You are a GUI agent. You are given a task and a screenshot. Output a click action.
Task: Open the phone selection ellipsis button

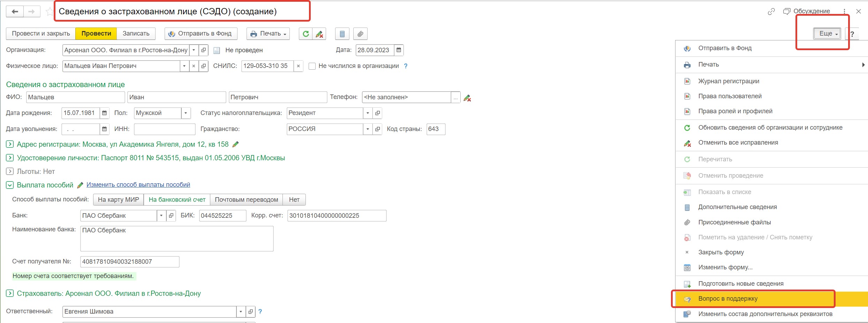click(455, 97)
